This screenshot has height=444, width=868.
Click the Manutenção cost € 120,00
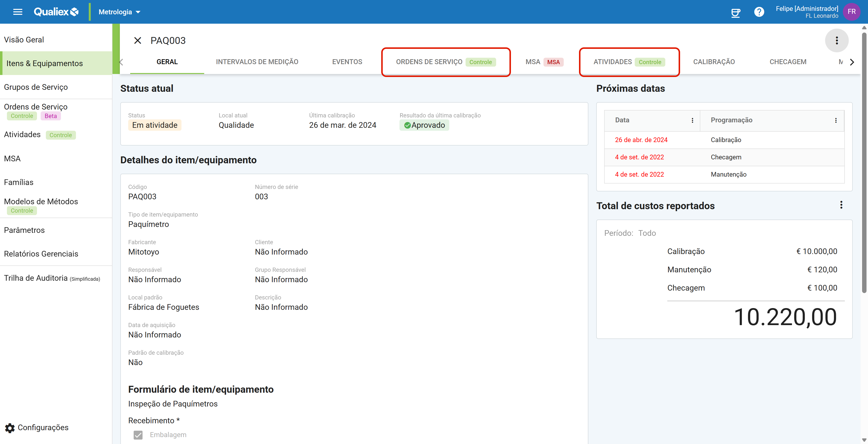coord(822,269)
